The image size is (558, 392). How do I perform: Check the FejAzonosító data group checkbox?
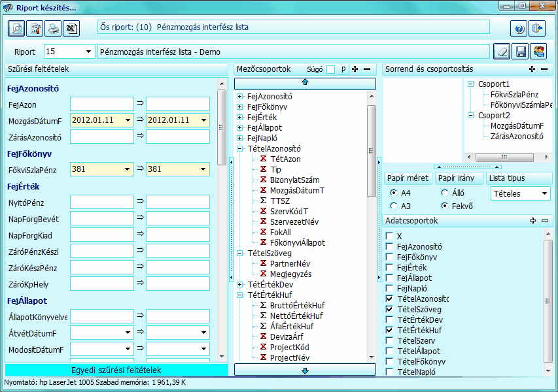click(x=390, y=247)
